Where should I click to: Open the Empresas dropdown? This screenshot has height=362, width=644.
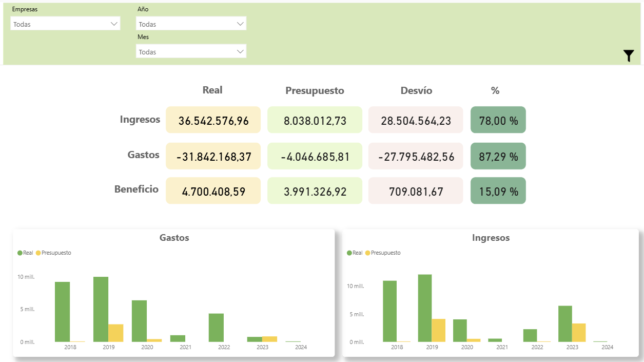[x=65, y=24]
